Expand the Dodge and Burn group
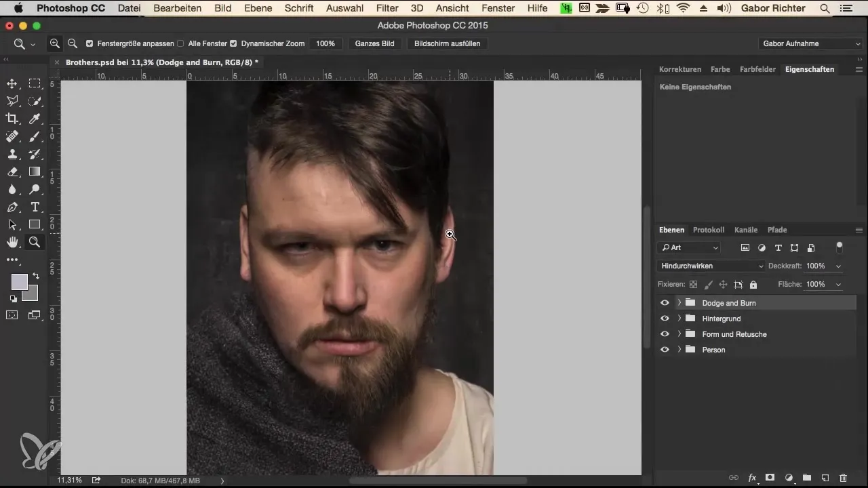The width and height of the screenshot is (868, 488). [679, 303]
